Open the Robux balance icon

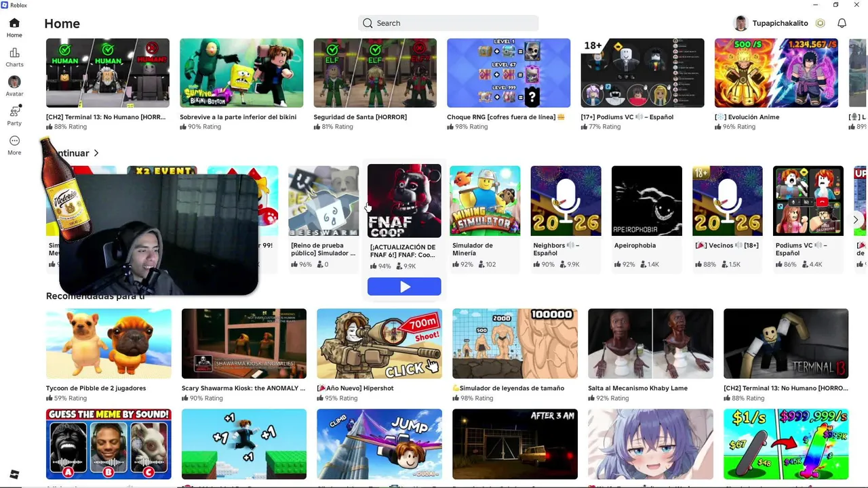point(820,23)
